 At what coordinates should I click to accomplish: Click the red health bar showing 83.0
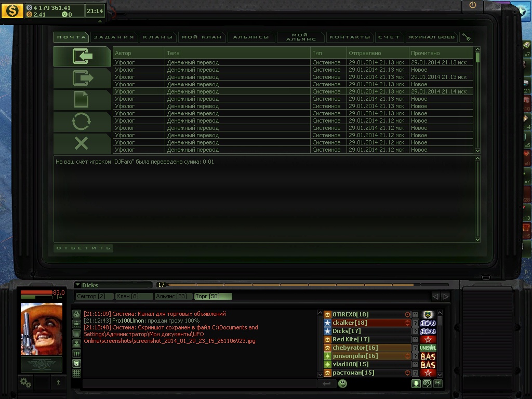point(37,292)
